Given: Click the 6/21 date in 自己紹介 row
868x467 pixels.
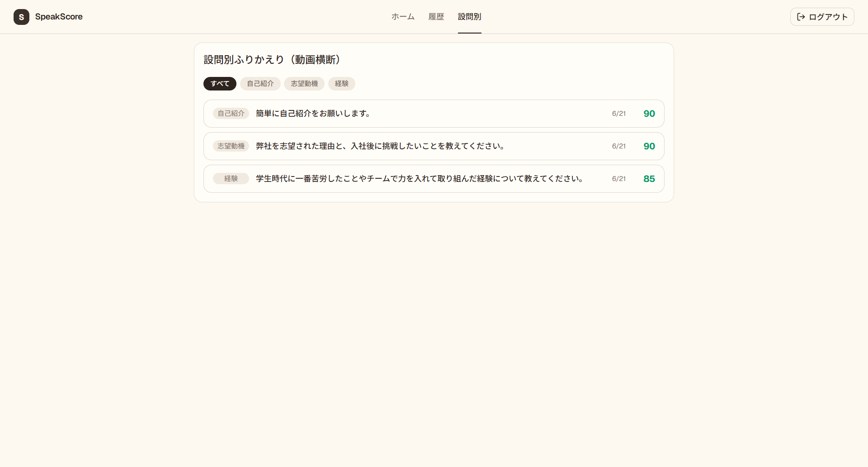Looking at the screenshot, I should [619, 114].
